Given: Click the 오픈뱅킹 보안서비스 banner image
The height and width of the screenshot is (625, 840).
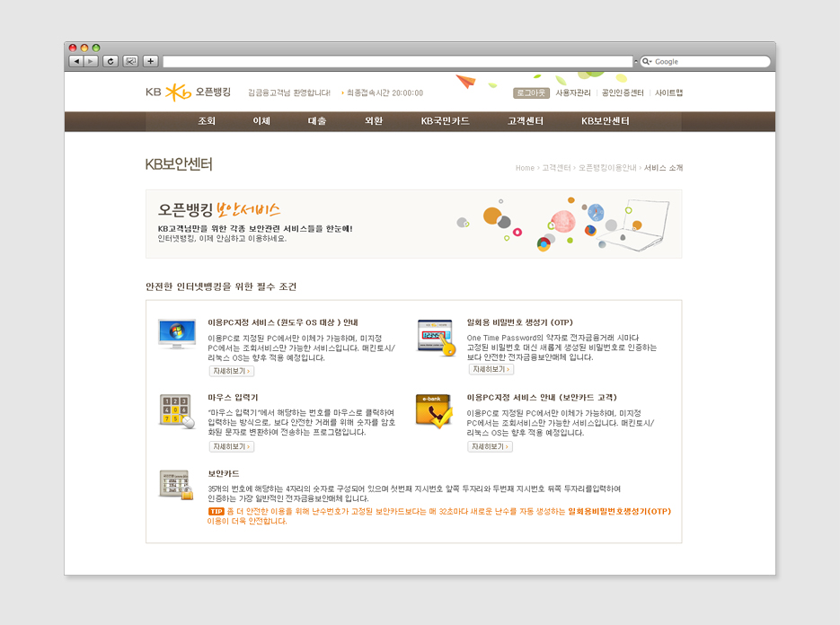Looking at the screenshot, I should pos(413,224).
